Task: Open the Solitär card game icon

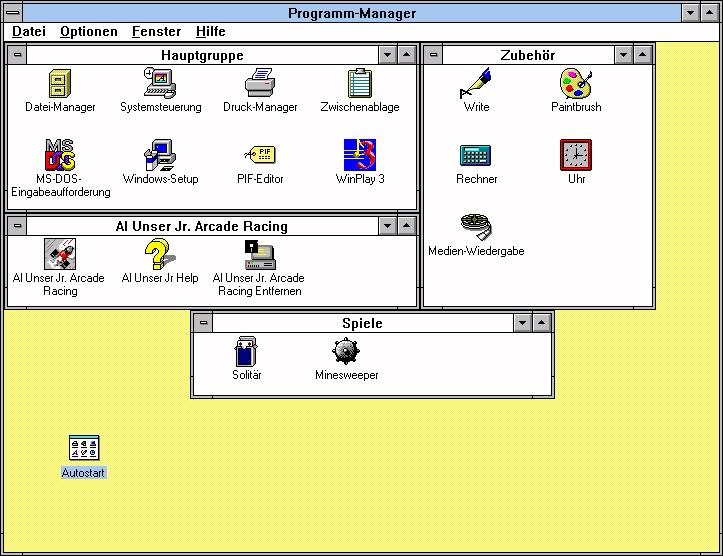Action: coord(246,352)
